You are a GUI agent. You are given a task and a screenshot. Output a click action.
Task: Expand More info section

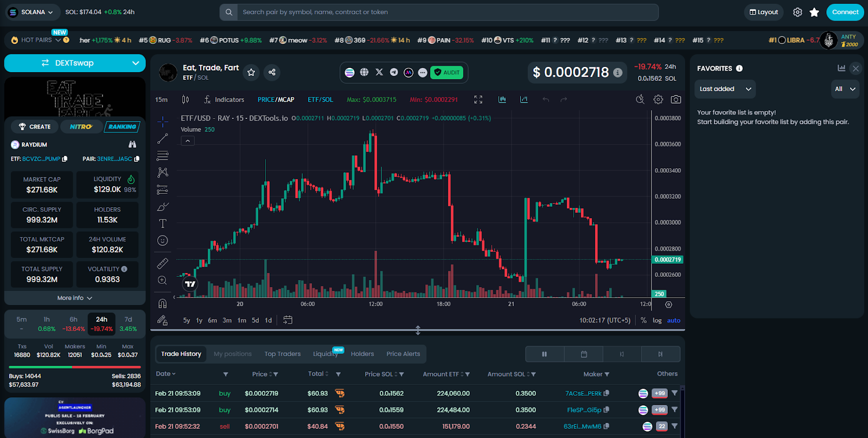coord(75,298)
